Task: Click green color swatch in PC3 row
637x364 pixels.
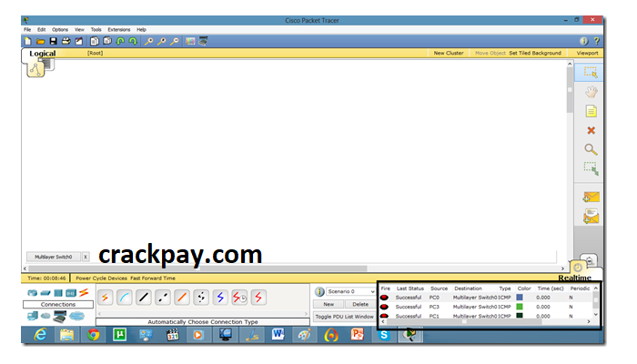Action: pos(520,307)
